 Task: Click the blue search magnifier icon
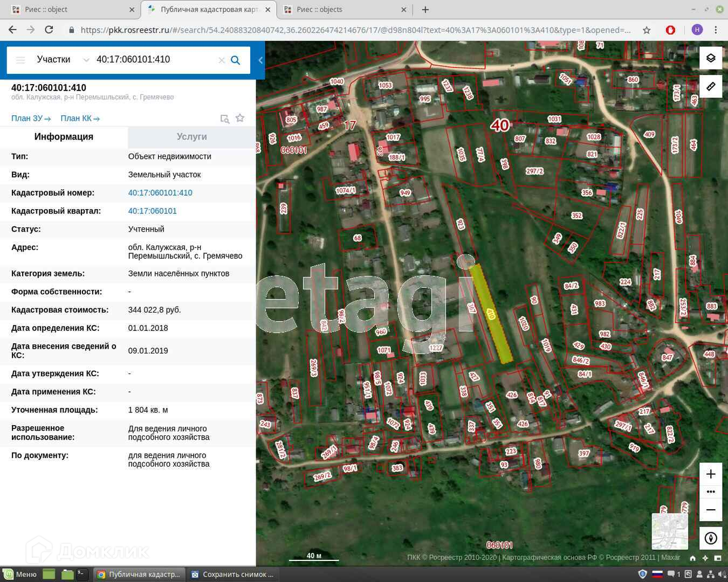[235, 60]
